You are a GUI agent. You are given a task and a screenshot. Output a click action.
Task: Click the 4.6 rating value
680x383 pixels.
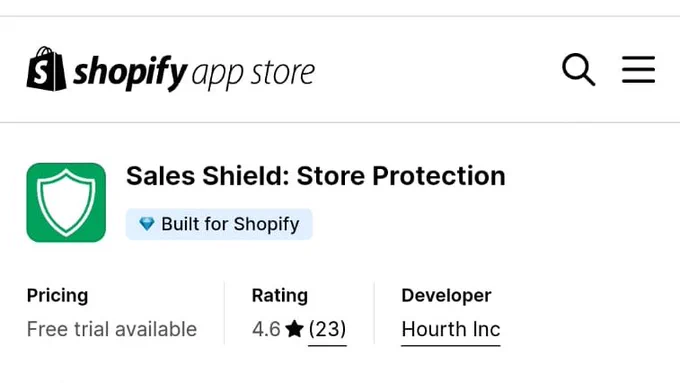click(x=266, y=329)
